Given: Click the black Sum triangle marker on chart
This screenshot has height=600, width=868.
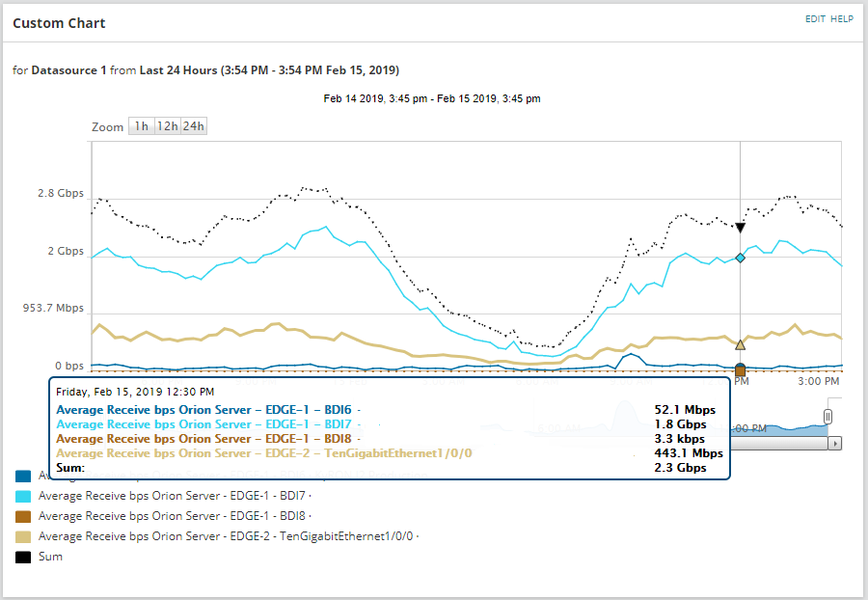Looking at the screenshot, I should (740, 227).
